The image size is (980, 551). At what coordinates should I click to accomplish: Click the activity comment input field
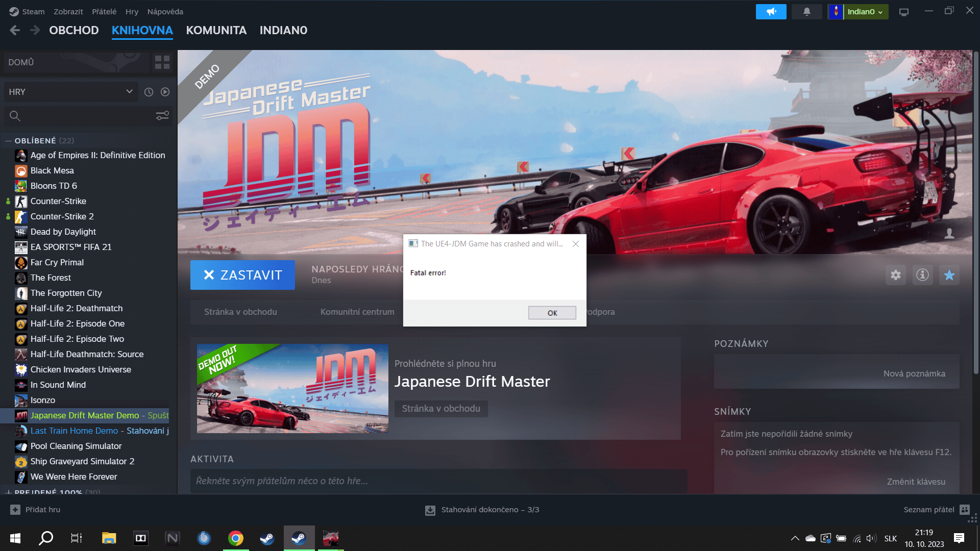tap(438, 481)
